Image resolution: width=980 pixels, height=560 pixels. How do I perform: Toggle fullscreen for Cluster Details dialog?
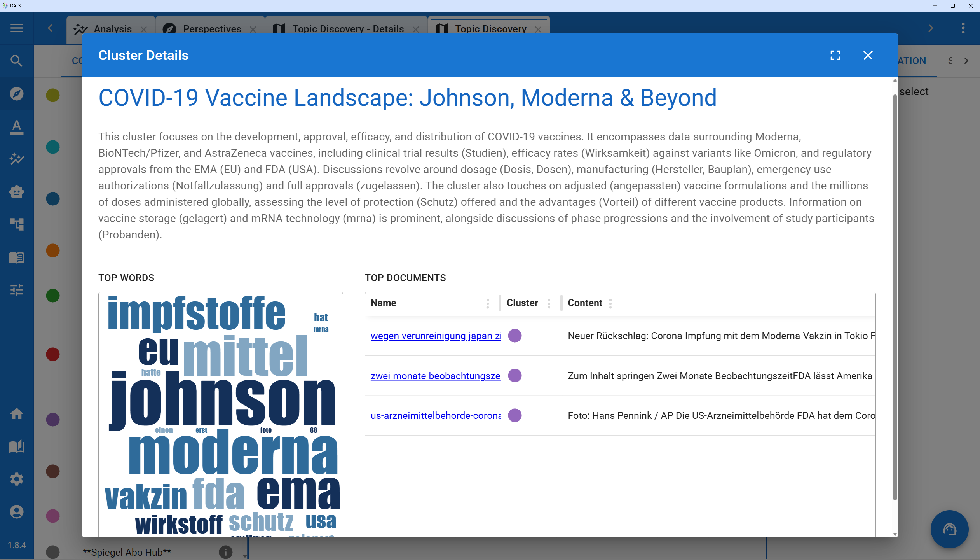pyautogui.click(x=835, y=55)
